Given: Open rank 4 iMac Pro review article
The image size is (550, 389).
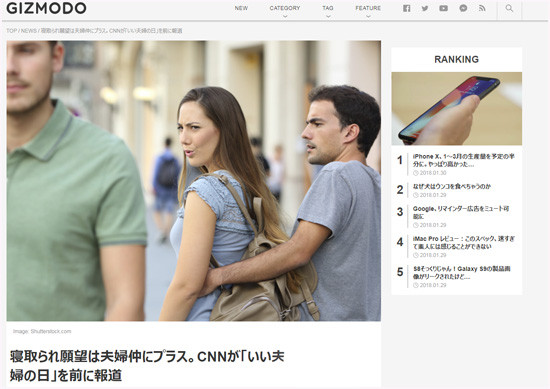Looking at the screenshot, I should click(x=463, y=242).
